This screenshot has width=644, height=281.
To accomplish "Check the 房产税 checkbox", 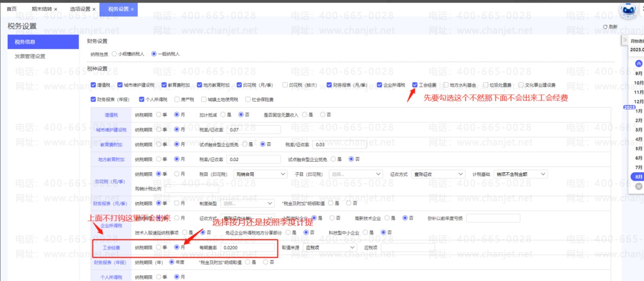I will point(177,99).
